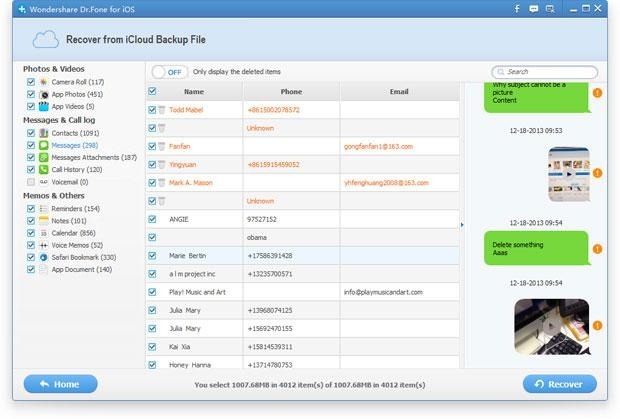Select the 'a l m project inc' row

click(302, 274)
